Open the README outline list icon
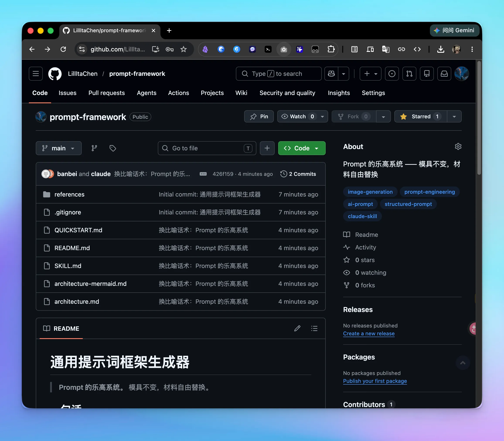Screen dimensions: 504x441 coord(314,329)
